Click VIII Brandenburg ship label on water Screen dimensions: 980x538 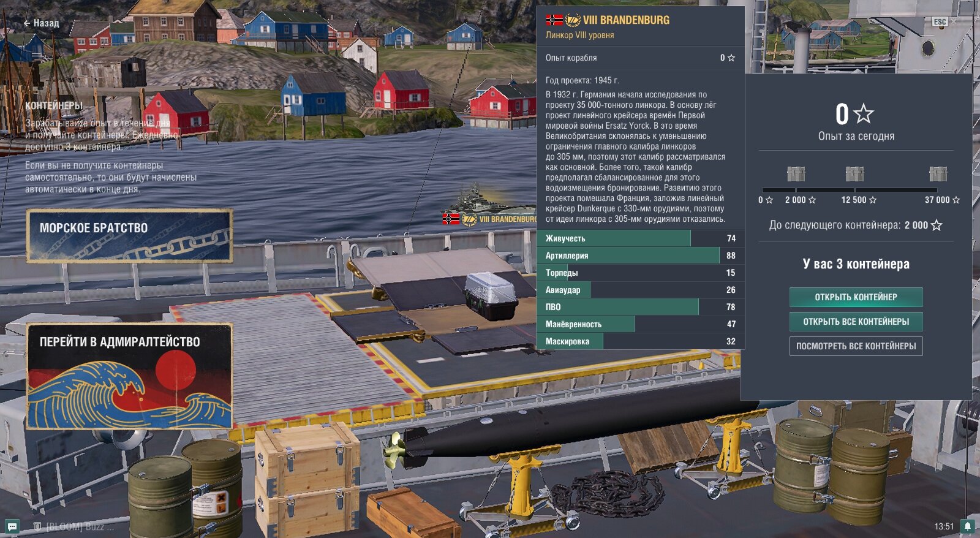pyautogui.click(x=507, y=219)
